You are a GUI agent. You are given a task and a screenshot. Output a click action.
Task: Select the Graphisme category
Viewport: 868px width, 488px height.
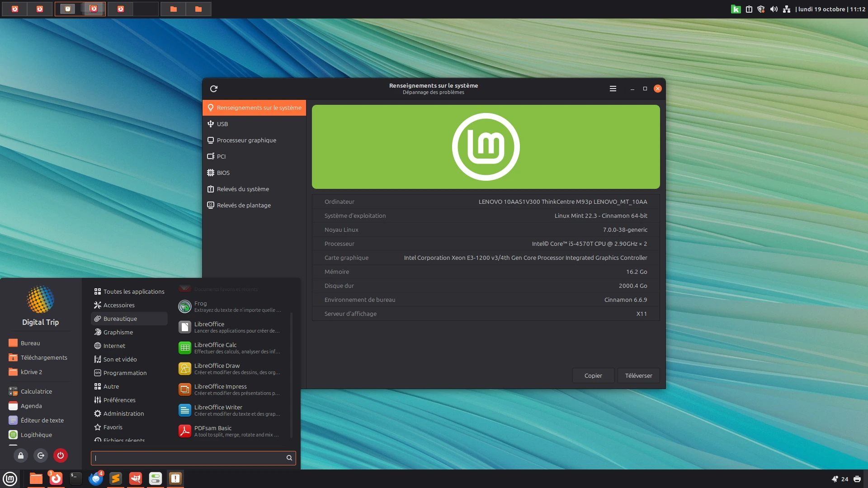(129, 332)
